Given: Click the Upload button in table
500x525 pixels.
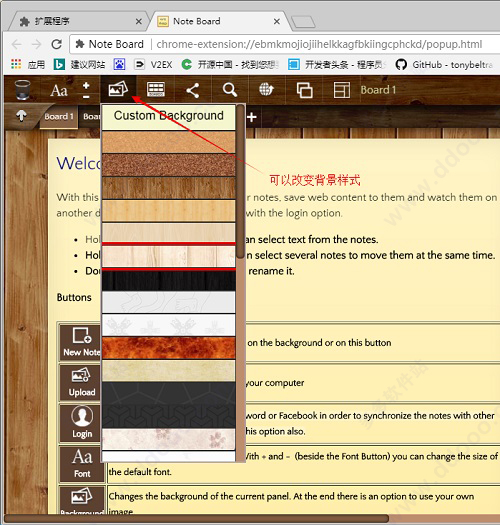Looking at the screenshot, I should pyautogui.click(x=82, y=383).
